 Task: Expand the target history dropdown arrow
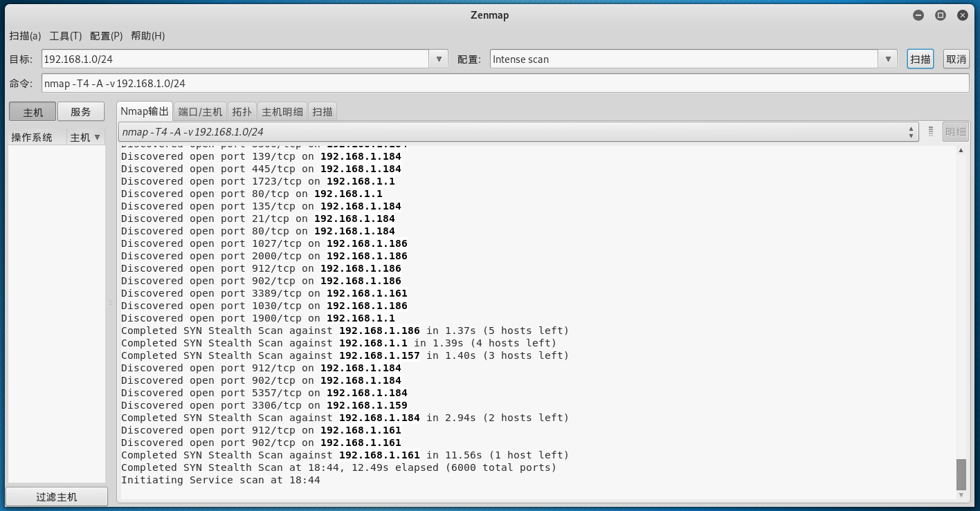[439, 59]
